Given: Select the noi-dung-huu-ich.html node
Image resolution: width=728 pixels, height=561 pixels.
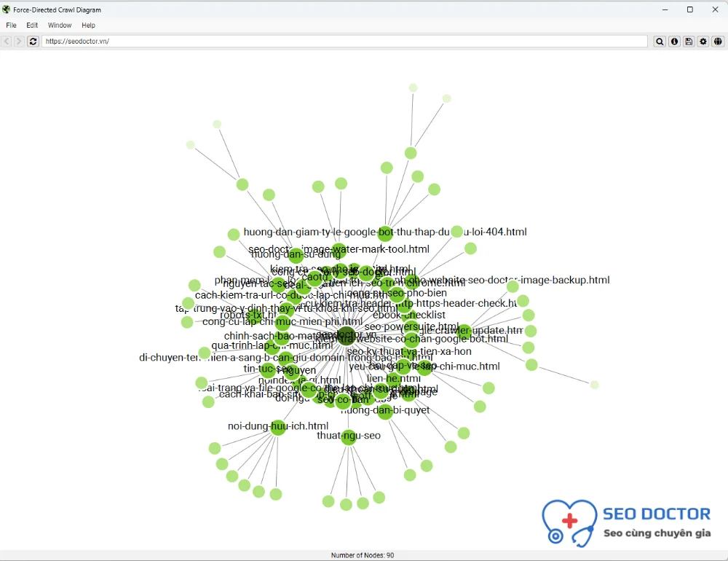Looking at the screenshot, I should click(x=278, y=427).
